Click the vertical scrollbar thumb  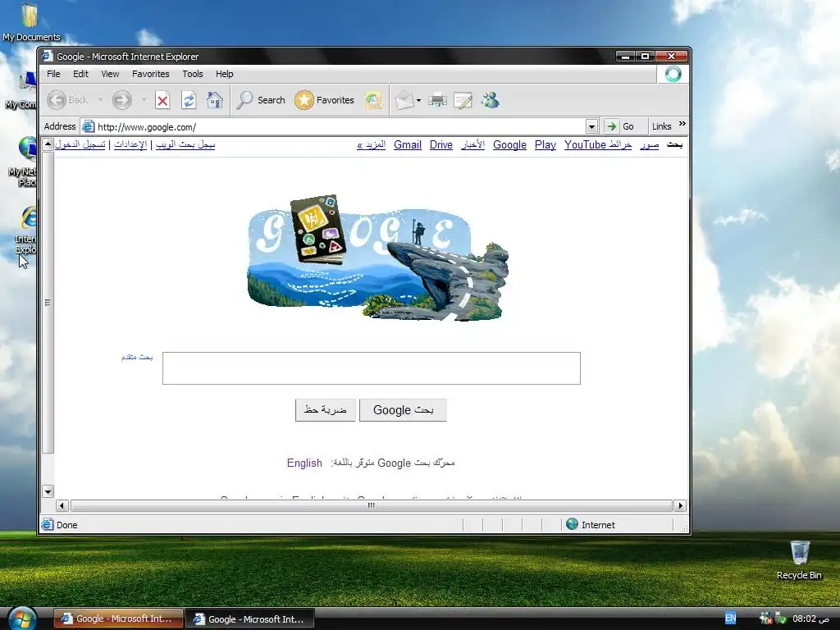(x=48, y=302)
